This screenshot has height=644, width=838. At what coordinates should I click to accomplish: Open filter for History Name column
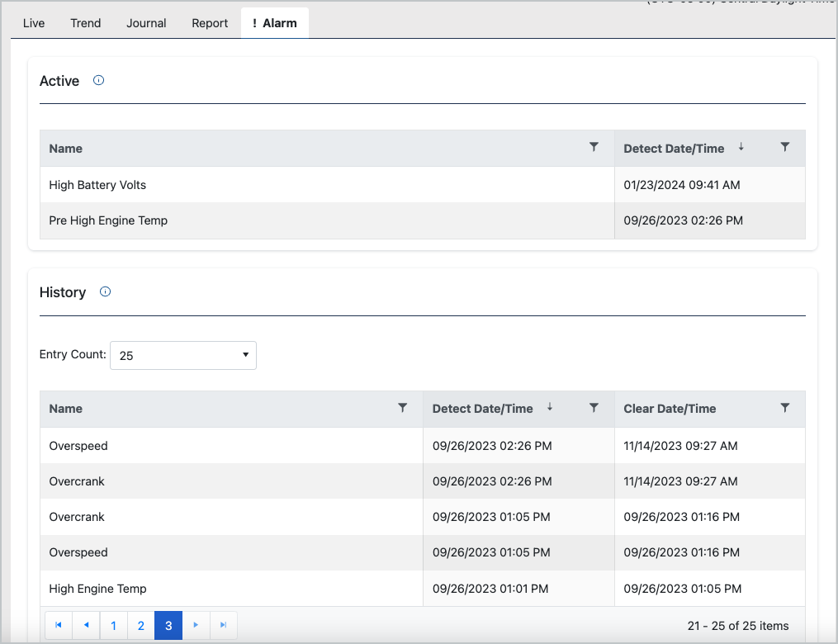[x=402, y=408]
